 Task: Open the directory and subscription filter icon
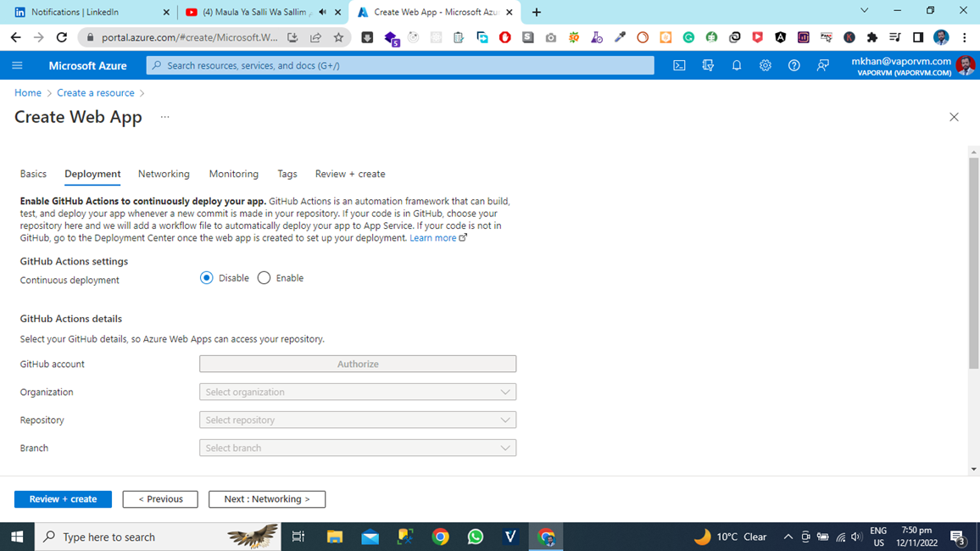[x=708, y=65]
